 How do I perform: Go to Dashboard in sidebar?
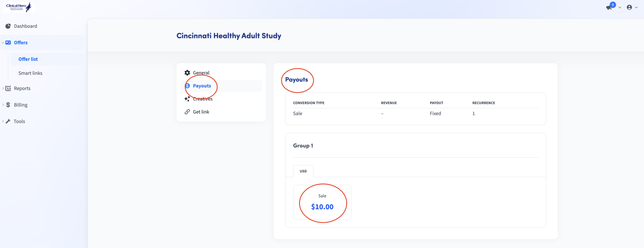pos(25,26)
